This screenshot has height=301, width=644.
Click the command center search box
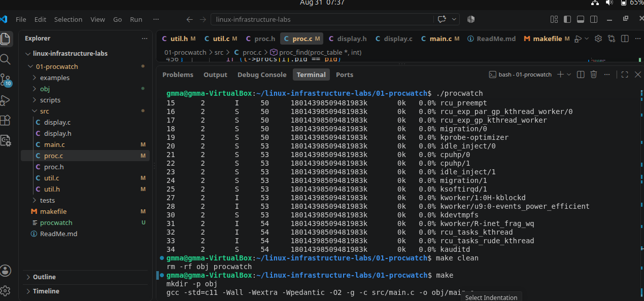(323, 19)
